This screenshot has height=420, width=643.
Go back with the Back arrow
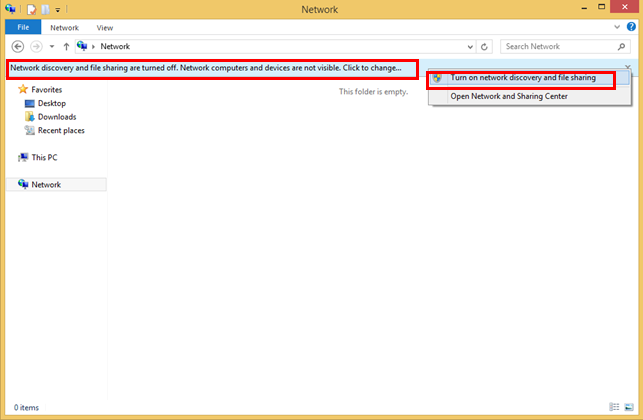tap(18, 46)
